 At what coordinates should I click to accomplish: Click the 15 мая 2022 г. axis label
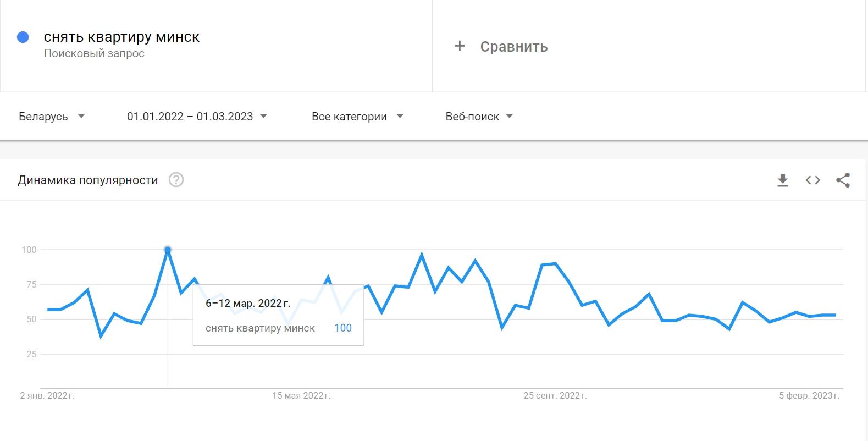pyautogui.click(x=301, y=396)
